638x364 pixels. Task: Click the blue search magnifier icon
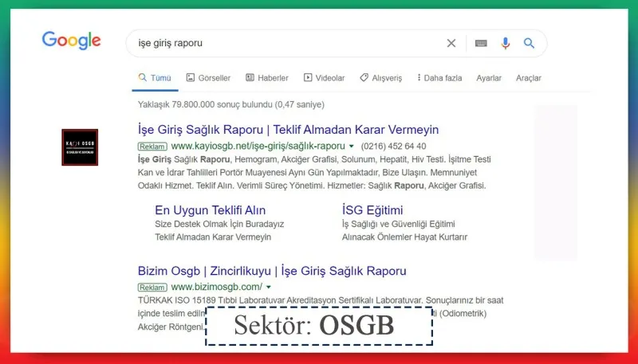529,43
